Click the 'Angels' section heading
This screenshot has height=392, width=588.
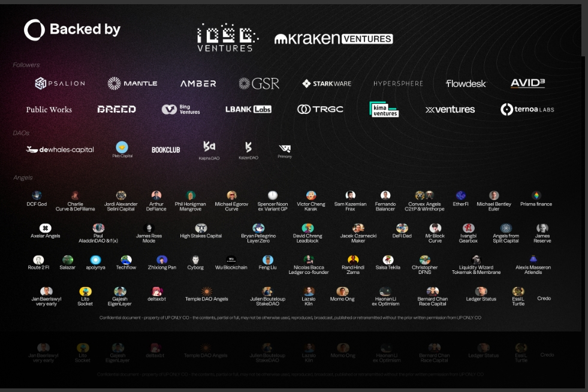[23, 177]
